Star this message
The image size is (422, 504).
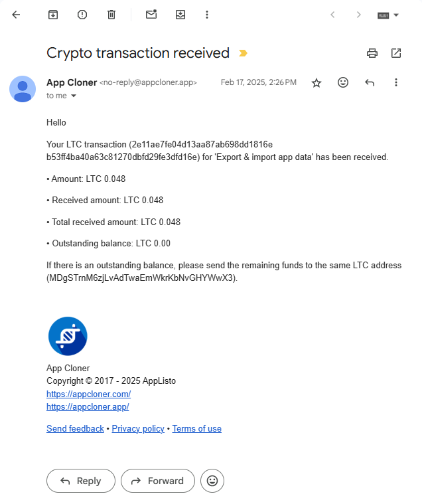click(x=316, y=82)
